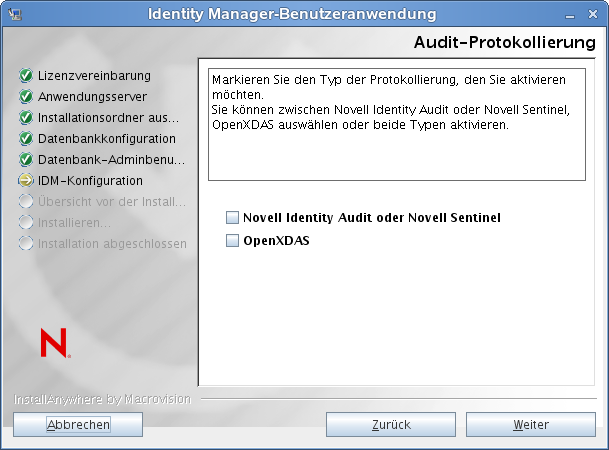Go back with the Zurück button
The image size is (609, 450).
pyautogui.click(x=391, y=424)
